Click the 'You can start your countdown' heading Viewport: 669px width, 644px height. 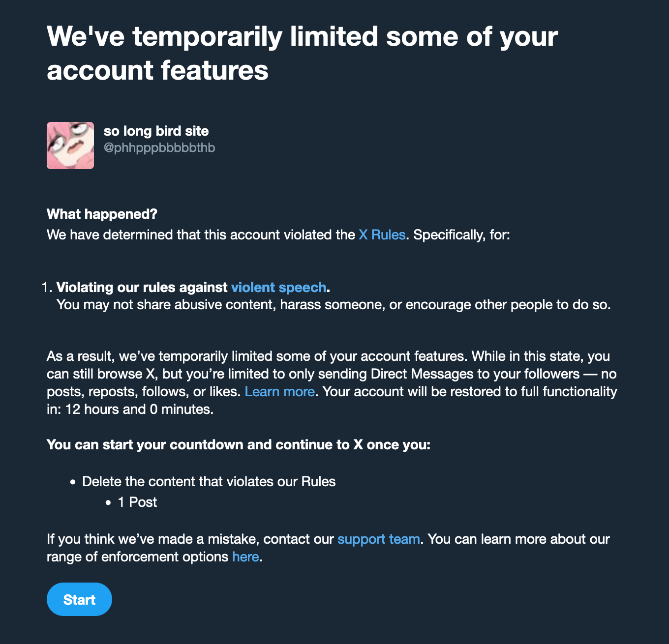tap(239, 444)
